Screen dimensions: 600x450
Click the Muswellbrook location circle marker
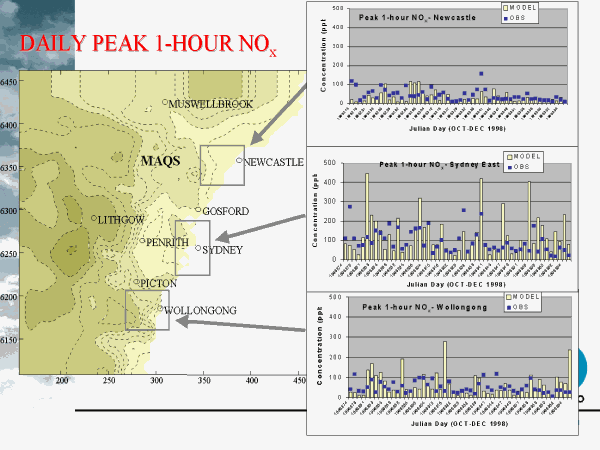coord(165,102)
